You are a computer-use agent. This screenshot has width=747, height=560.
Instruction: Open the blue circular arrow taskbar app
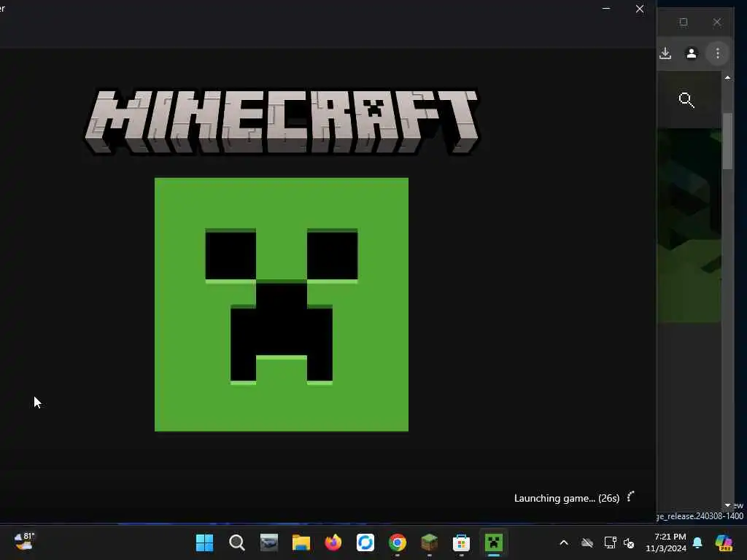[x=365, y=542]
